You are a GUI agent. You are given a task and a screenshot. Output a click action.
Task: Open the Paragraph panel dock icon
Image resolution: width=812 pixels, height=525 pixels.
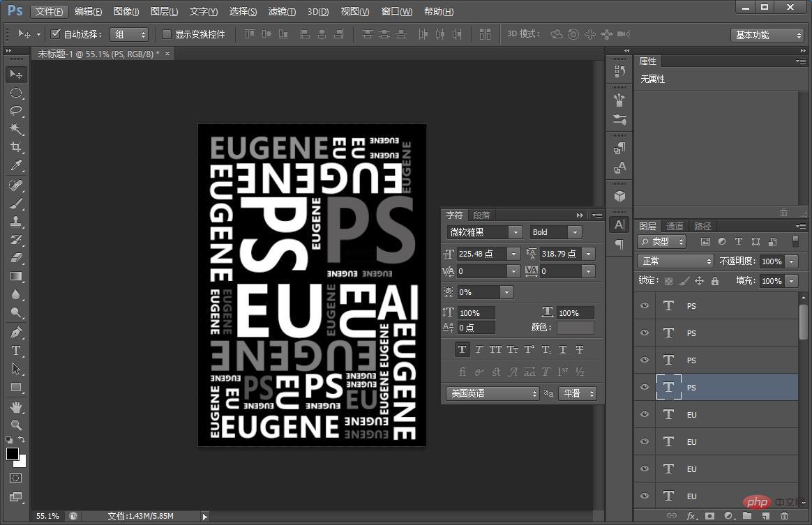click(x=619, y=244)
